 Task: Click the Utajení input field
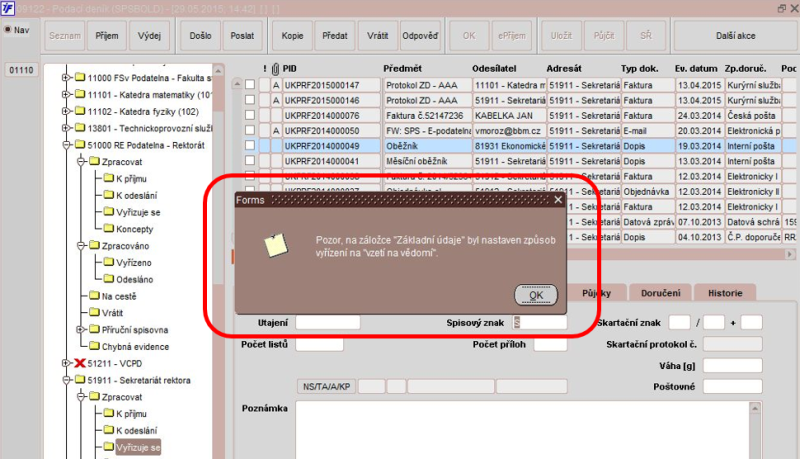pyautogui.click(x=328, y=322)
